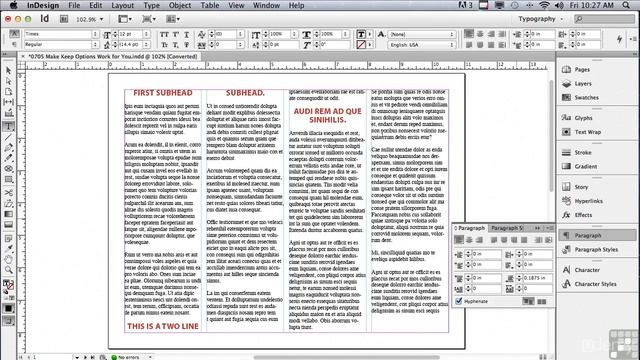Open the Typography workspace switcher
The height and width of the screenshot is (360, 640).
pos(540,19)
